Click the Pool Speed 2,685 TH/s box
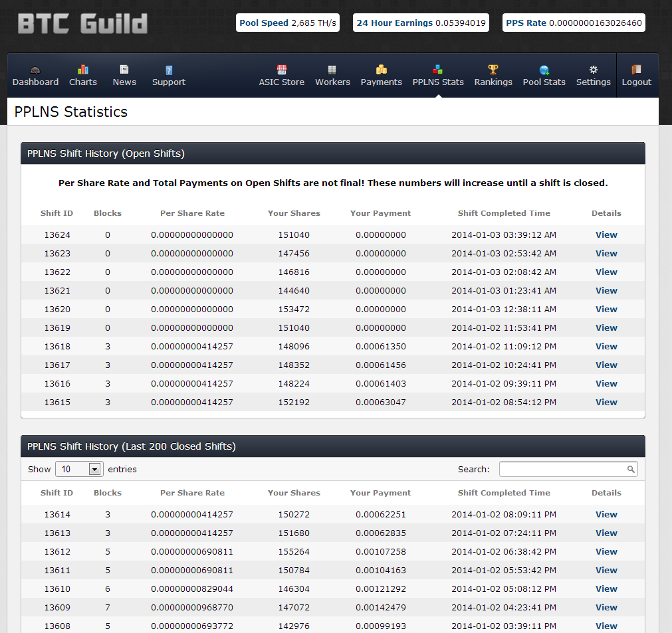The image size is (672, 633). (288, 23)
